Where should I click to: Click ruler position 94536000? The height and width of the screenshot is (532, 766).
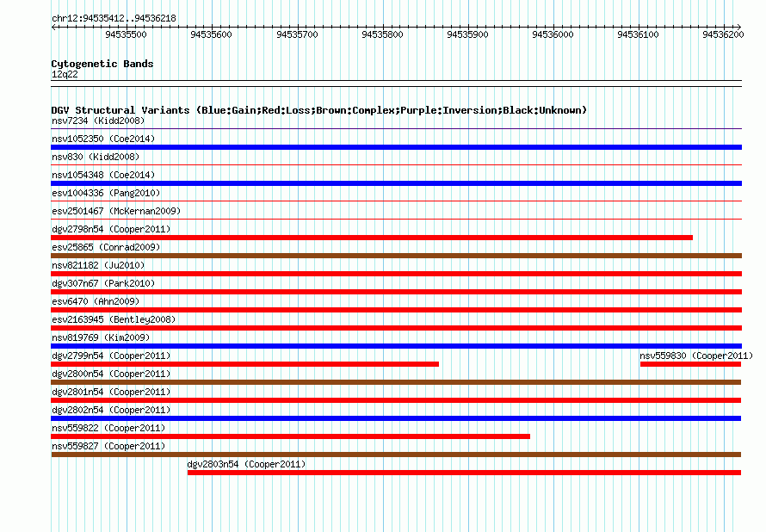click(553, 34)
